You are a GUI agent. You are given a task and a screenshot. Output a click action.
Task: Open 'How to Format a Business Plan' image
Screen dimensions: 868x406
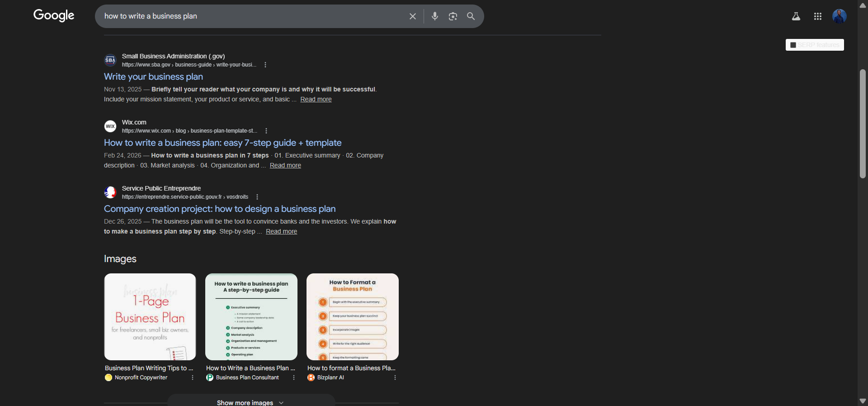(x=353, y=317)
